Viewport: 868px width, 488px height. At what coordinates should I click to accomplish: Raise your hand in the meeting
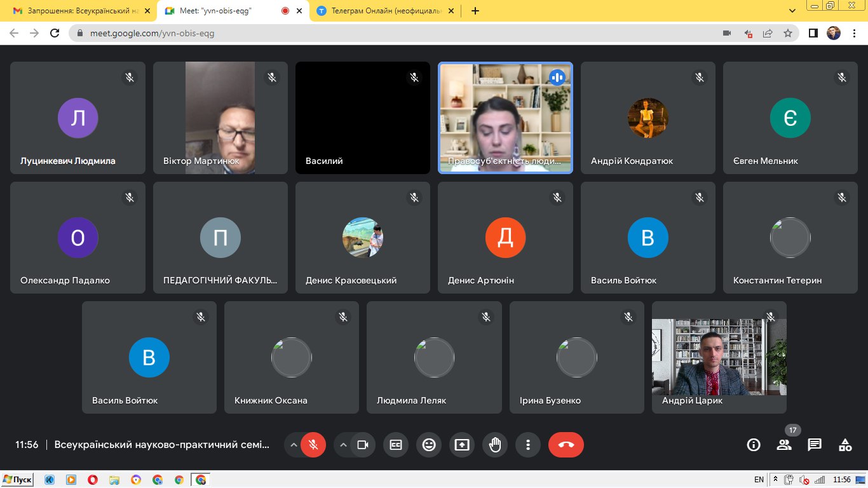click(495, 445)
